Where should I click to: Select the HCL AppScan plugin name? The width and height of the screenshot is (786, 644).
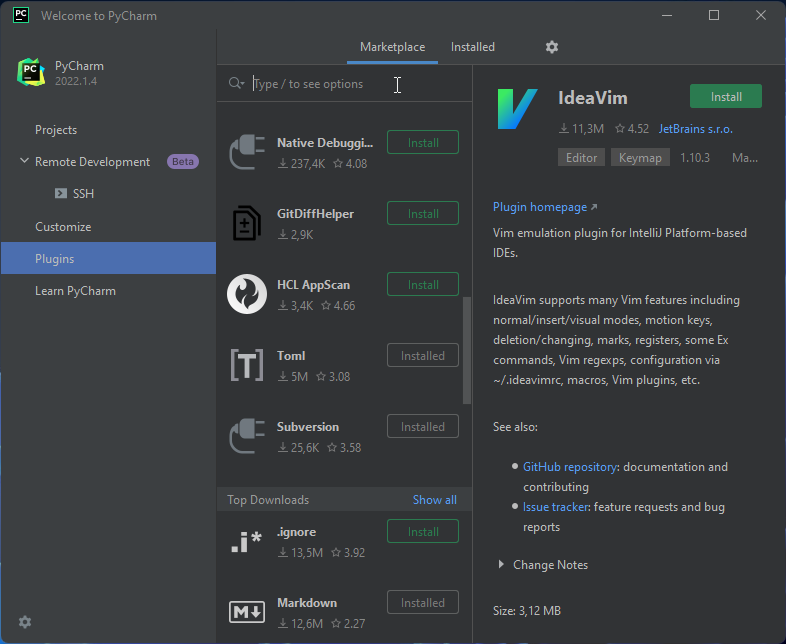click(x=313, y=285)
